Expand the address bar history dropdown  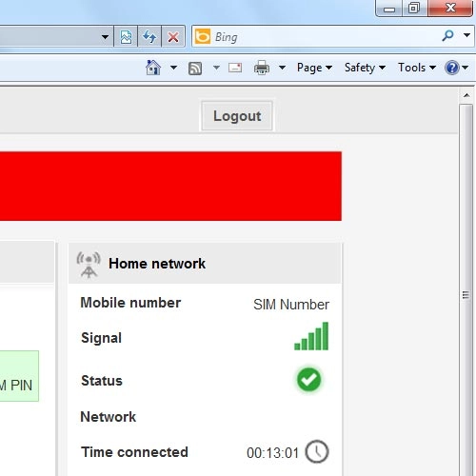tap(105, 37)
